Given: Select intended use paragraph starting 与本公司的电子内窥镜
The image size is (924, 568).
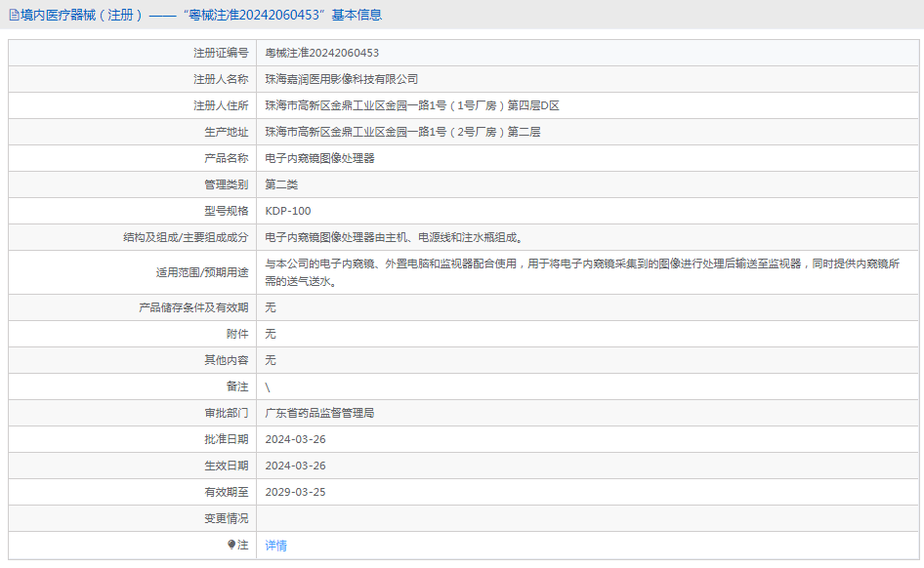Looking at the screenshot, I should coord(582,272).
